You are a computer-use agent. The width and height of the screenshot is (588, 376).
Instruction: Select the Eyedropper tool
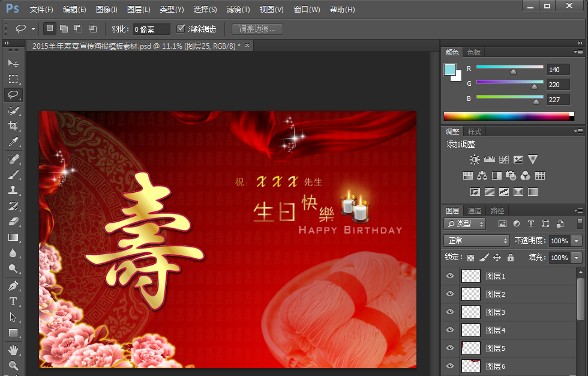(13, 142)
